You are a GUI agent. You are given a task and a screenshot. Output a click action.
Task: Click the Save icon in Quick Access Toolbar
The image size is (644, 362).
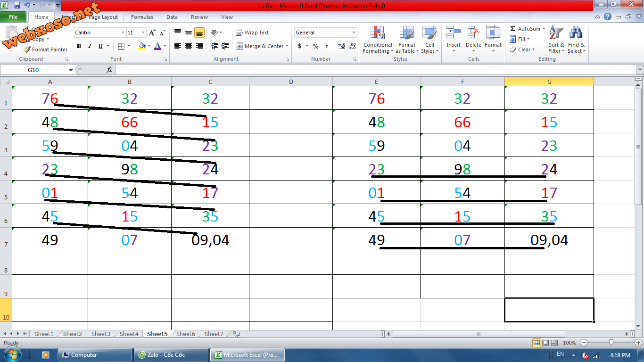pyautogui.click(x=17, y=5)
